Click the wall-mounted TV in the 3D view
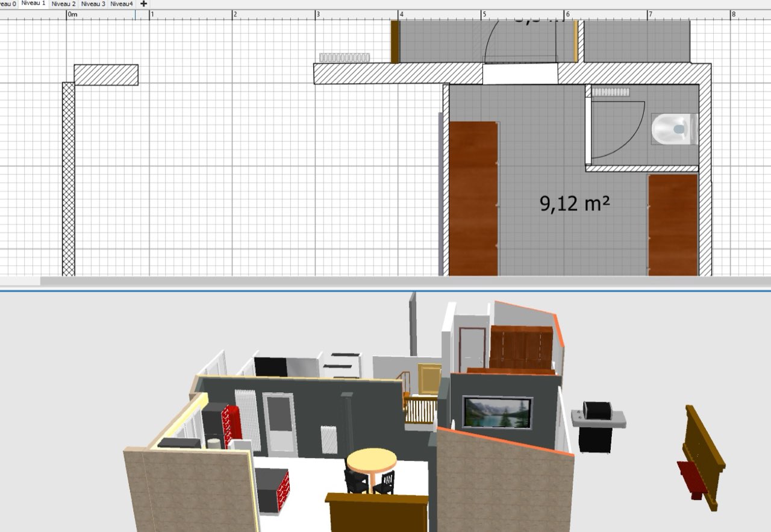 click(x=498, y=413)
